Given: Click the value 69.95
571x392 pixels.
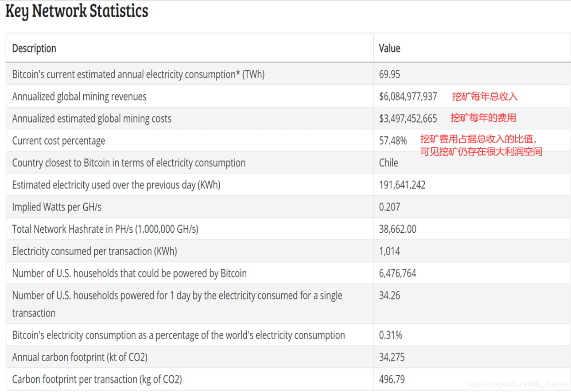Looking at the screenshot, I should coord(390,74).
